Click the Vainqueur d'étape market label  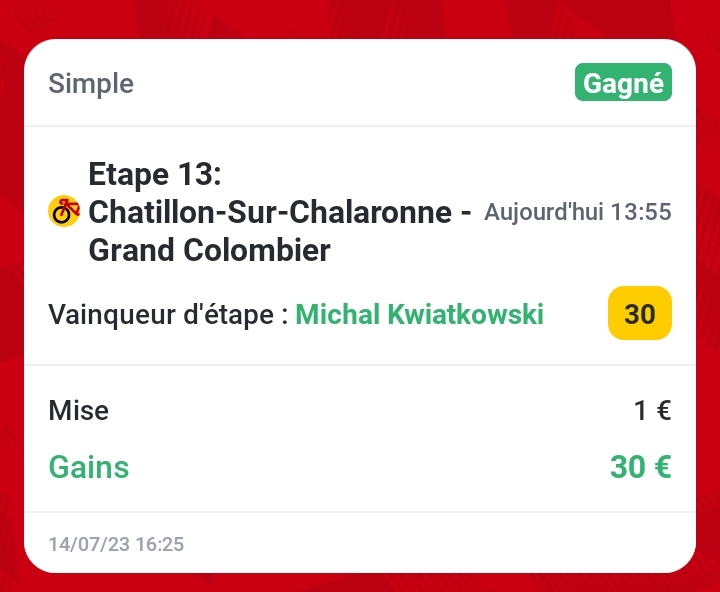point(167,315)
